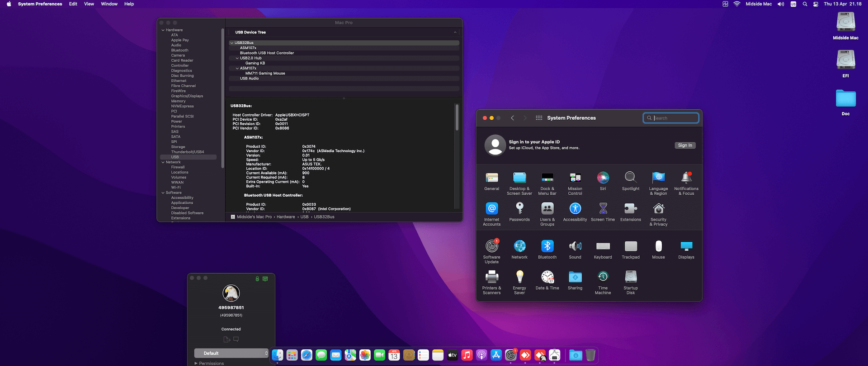Collapse the USB32Bus tree node
The height and width of the screenshot is (366, 868).
pos(232,43)
